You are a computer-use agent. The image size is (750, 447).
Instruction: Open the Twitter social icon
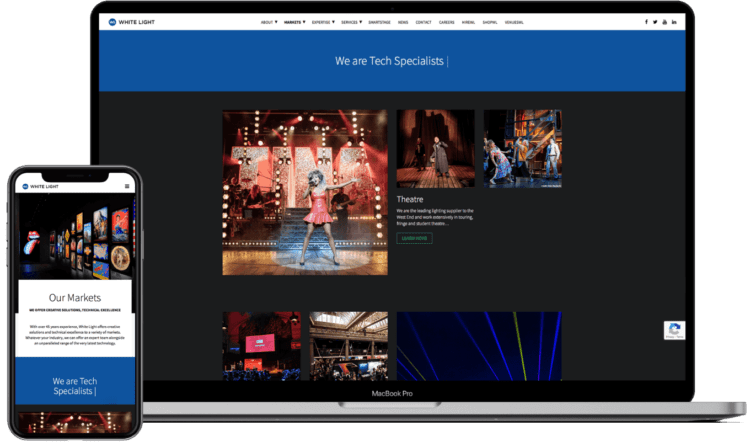click(655, 21)
